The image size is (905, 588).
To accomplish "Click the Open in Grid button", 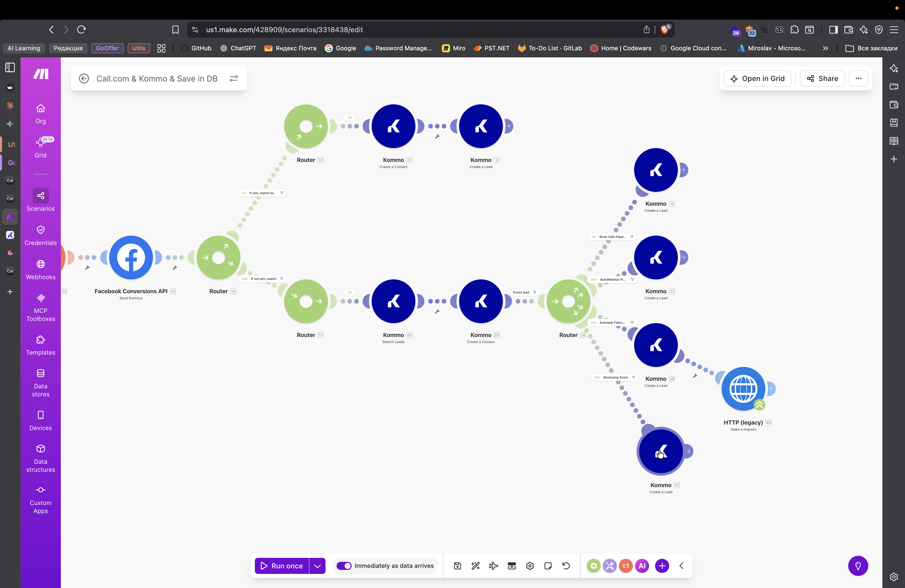I will [757, 78].
